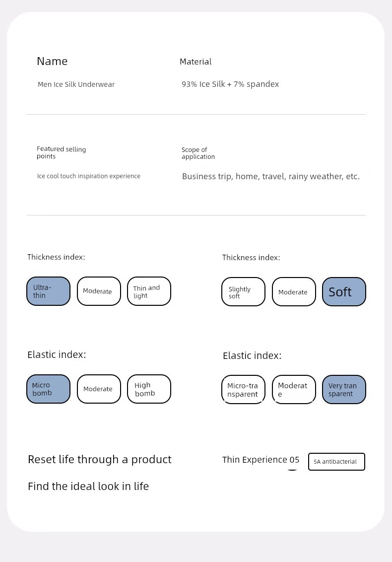Click the Men Ice Silk Underwear name
Viewport: 392px width, 562px height.
point(76,84)
